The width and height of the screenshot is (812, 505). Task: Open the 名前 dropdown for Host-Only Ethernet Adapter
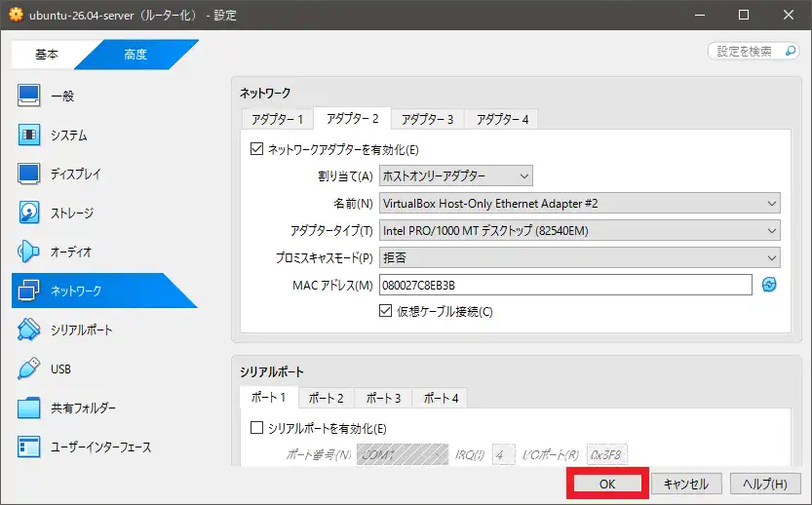[579, 204]
